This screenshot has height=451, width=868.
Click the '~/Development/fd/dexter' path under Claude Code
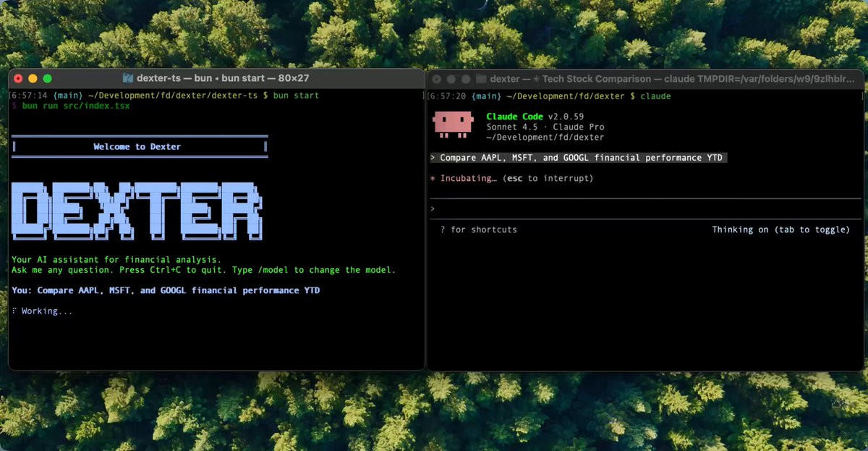click(545, 137)
